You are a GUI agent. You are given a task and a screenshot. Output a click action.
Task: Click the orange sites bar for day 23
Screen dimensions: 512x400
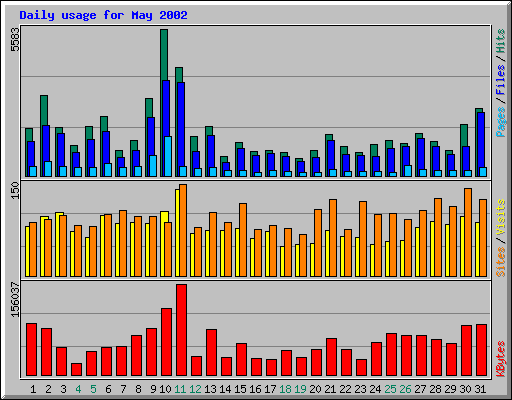(x=363, y=239)
